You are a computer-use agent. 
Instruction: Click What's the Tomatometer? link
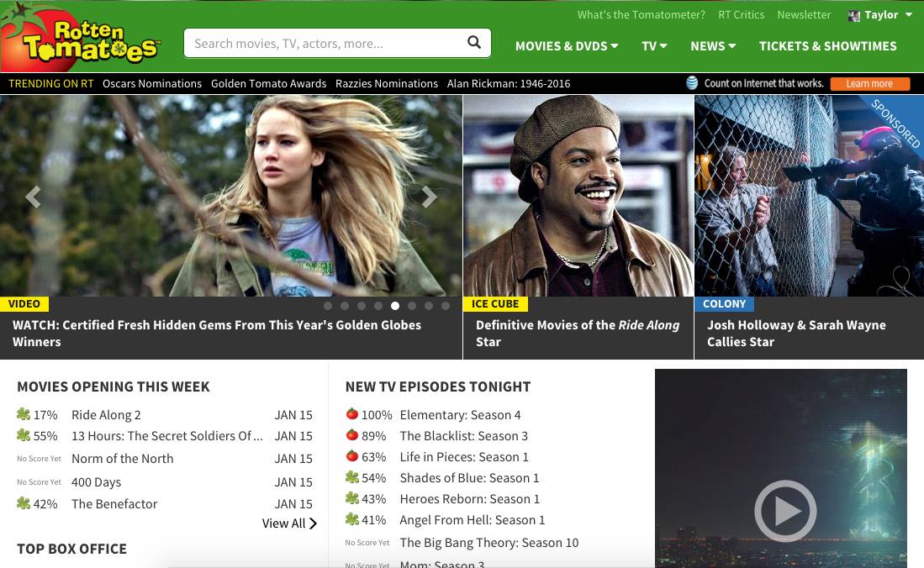642,15
